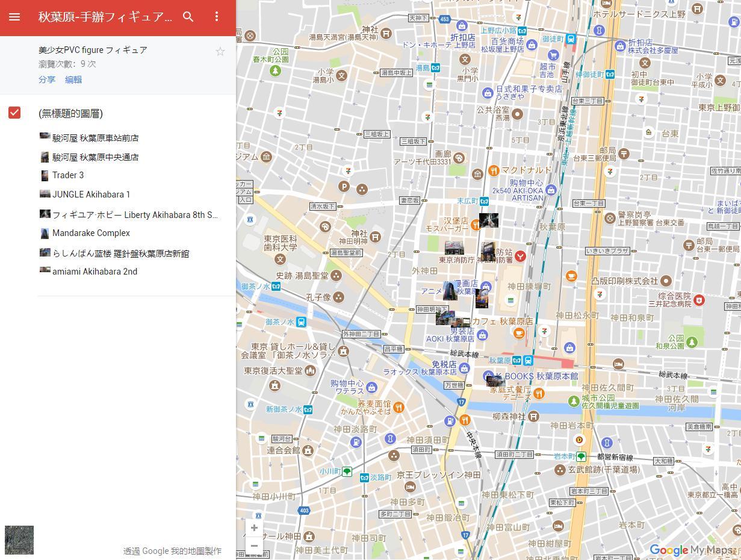Toggle the (無標題的圖層) layer checkbox
The image size is (741, 560).
click(x=14, y=113)
